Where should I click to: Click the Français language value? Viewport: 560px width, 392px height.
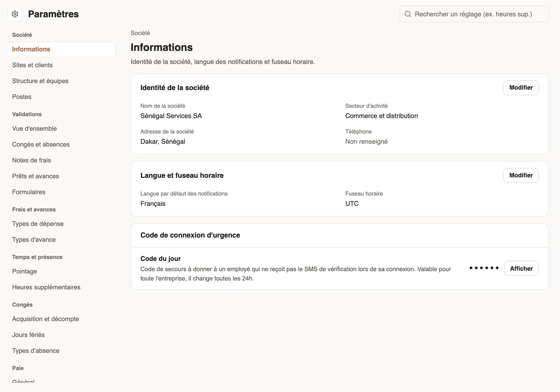153,204
